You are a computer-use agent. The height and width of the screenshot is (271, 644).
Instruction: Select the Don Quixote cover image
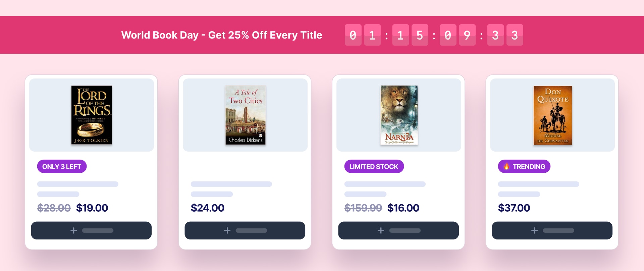click(x=552, y=115)
